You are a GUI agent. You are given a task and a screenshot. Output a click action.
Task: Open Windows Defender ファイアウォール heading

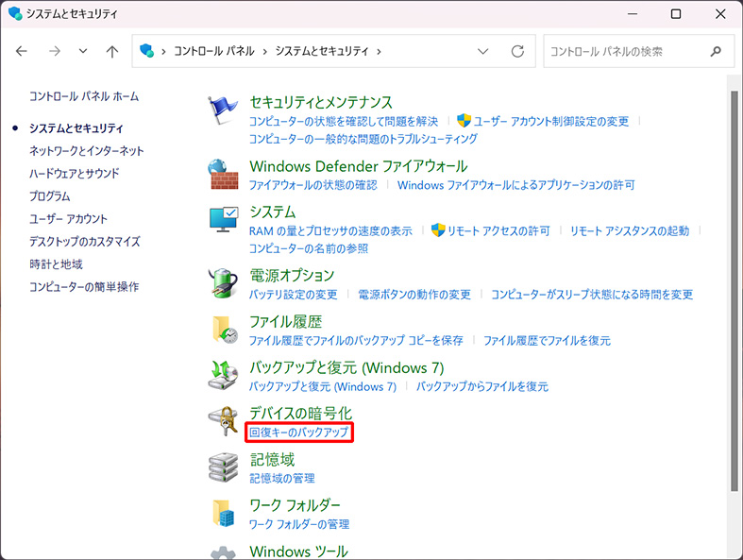point(358,166)
